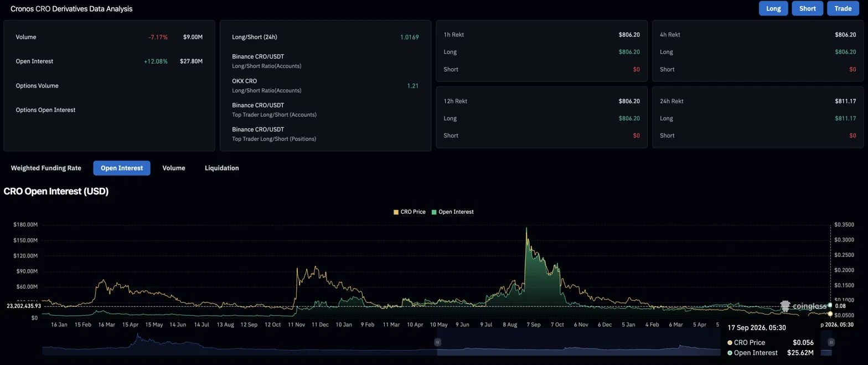Click Binance Top Trader Long/Short (Positions) row
This screenshot has width=868, height=365.
click(325, 134)
